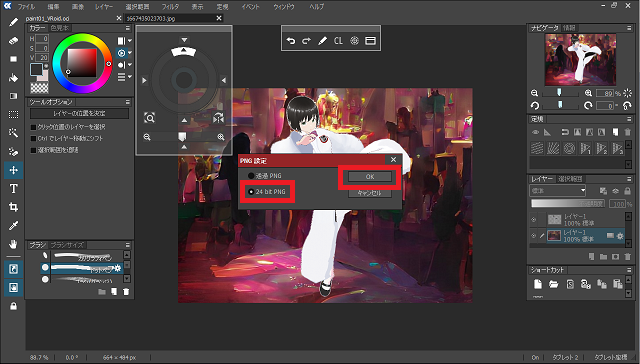Click the transparent color swatch
Viewport: 640px width, 364px height.
click(x=40, y=88)
